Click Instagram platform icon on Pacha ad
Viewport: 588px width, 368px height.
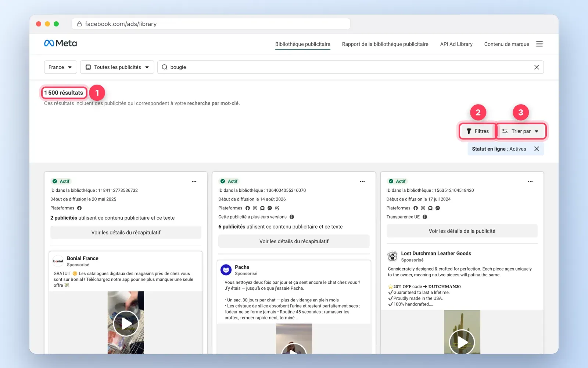[255, 208]
